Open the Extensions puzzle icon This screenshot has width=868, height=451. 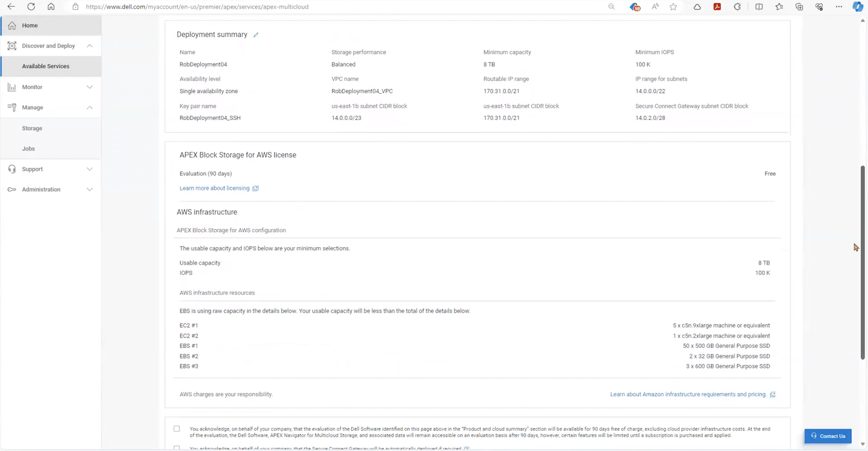coord(737,7)
